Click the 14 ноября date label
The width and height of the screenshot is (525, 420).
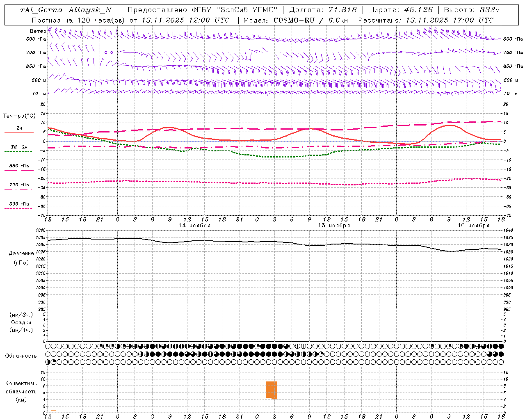coord(194,226)
